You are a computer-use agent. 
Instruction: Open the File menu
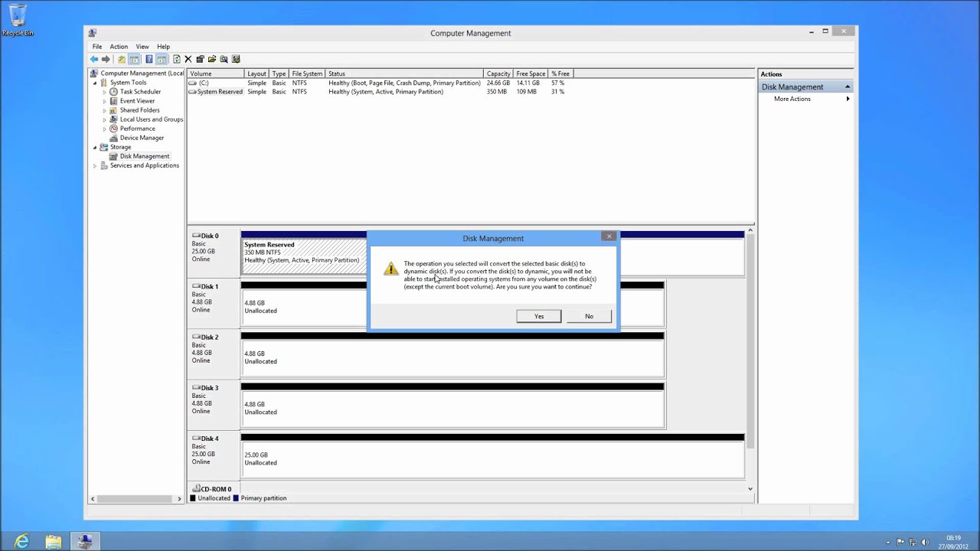[97, 47]
